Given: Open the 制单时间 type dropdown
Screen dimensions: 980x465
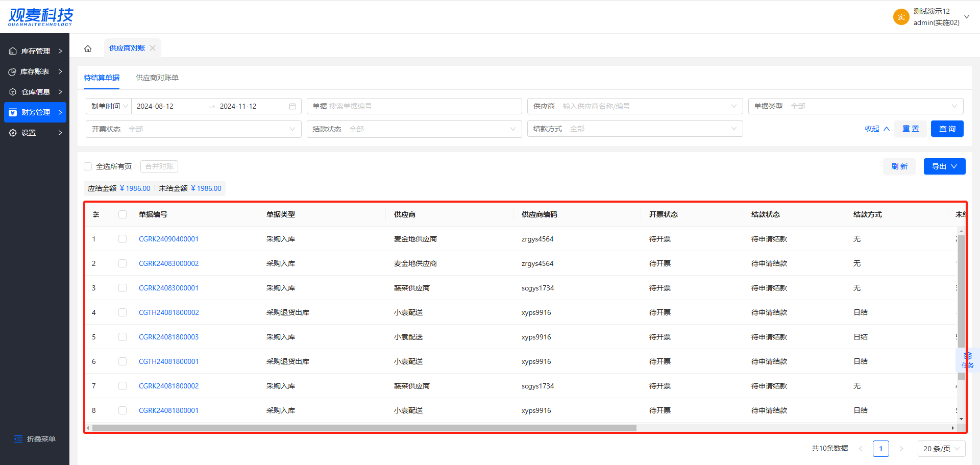Looking at the screenshot, I should point(109,106).
